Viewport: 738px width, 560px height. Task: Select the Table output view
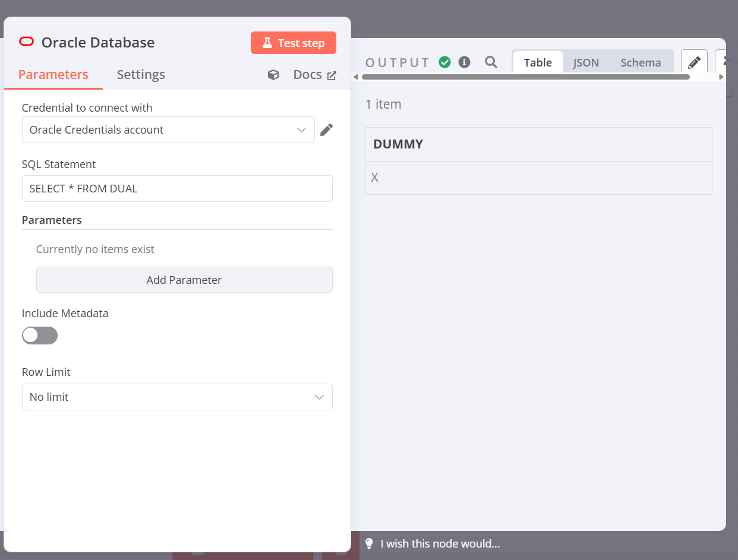pos(538,62)
